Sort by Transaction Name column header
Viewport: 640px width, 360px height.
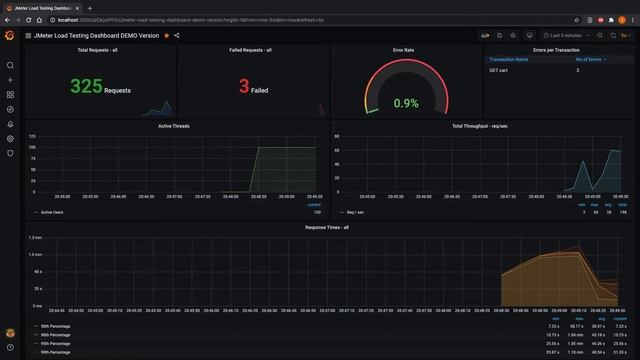[x=509, y=60]
